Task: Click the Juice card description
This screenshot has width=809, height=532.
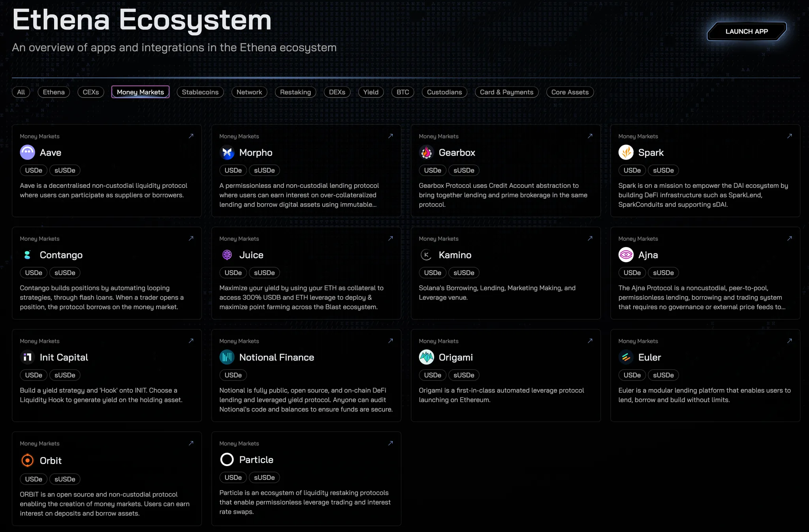Action: [x=301, y=298]
